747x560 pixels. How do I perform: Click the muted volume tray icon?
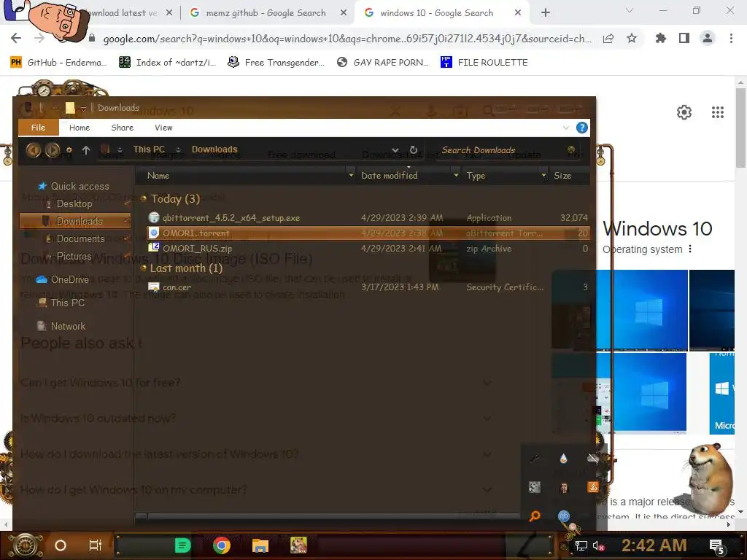[598, 545]
